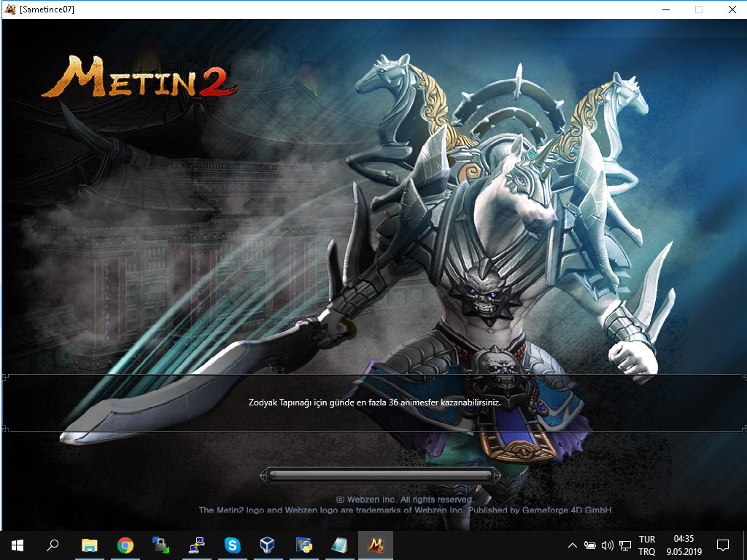Image resolution: width=747 pixels, height=560 pixels.
Task: Open the clock showing 04:35
Action: (684, 545)
